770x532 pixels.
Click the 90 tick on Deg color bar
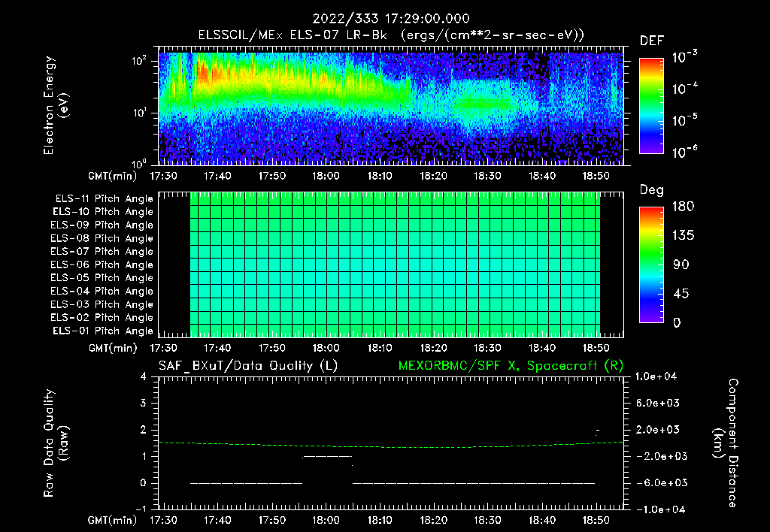coord(681,265)
